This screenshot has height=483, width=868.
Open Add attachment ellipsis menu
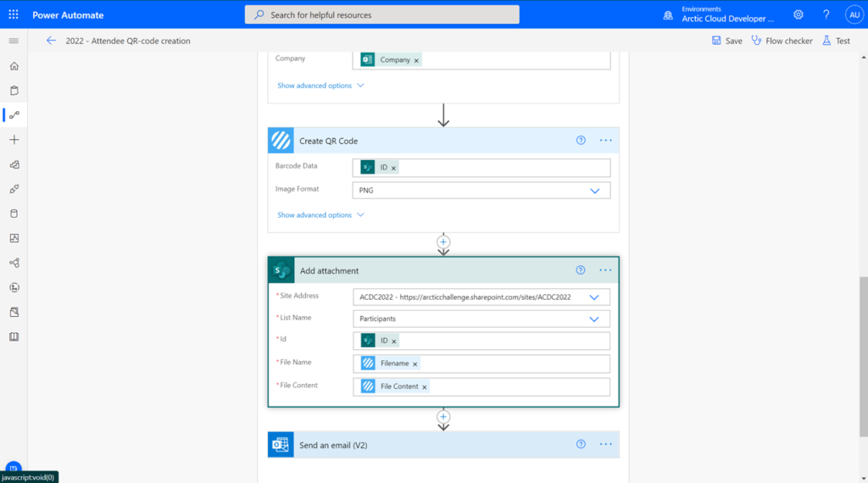coord(605,270)
